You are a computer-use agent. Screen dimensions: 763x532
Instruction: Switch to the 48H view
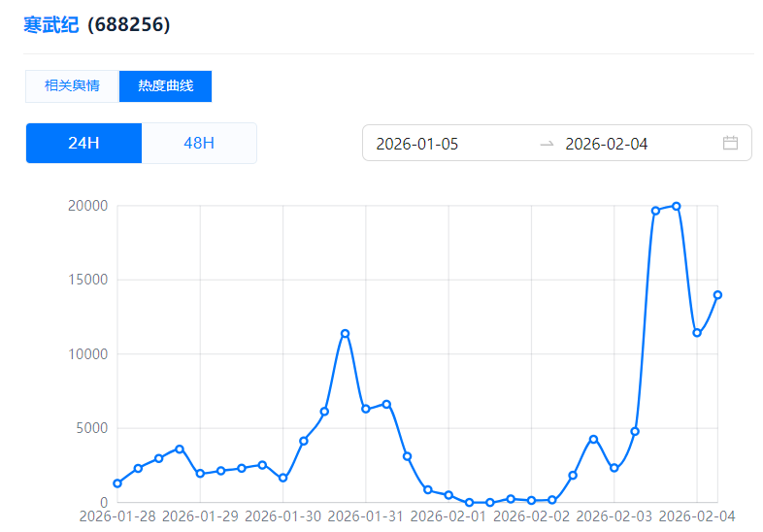tap(199, 144)
